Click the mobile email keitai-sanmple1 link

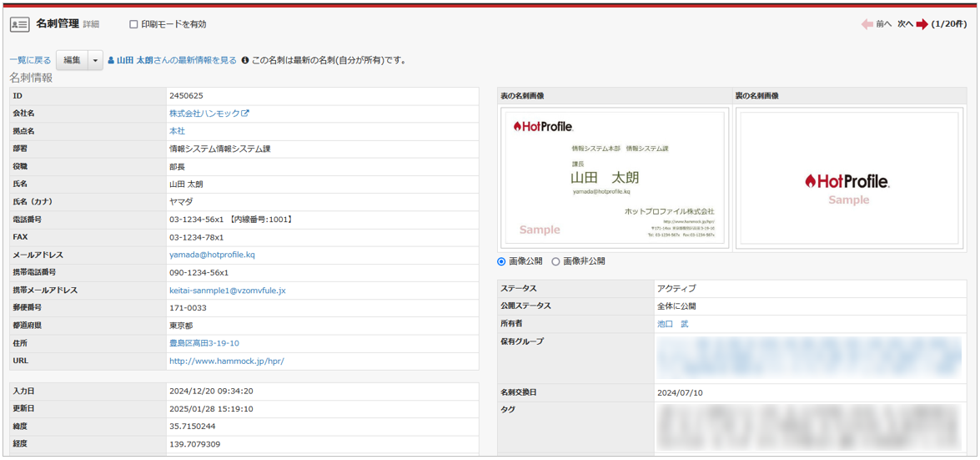tap(227, 291)
